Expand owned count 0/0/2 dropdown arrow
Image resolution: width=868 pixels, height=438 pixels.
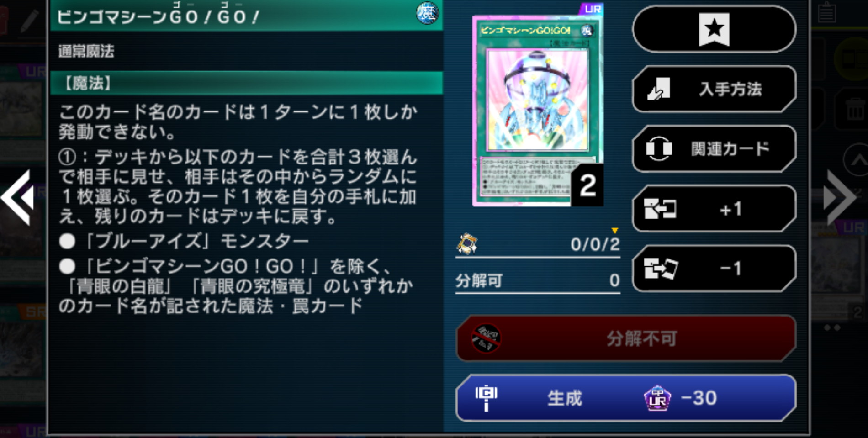pyautogui.click(x=615, y=230)
